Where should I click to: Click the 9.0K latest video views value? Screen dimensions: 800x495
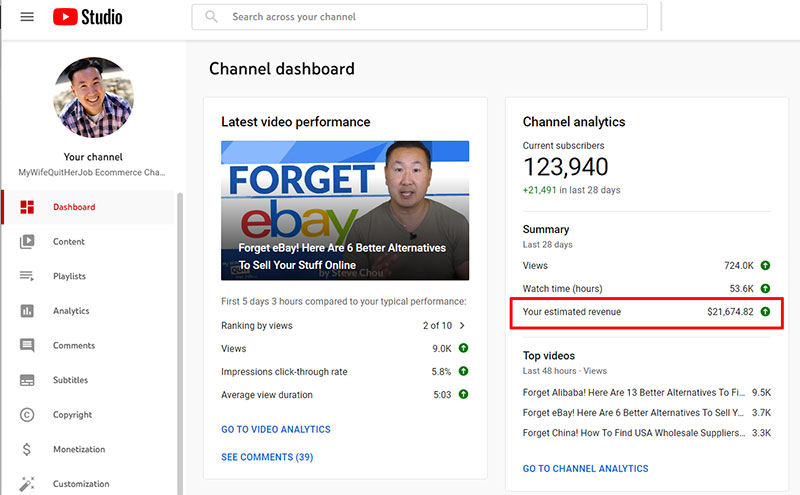442,349
